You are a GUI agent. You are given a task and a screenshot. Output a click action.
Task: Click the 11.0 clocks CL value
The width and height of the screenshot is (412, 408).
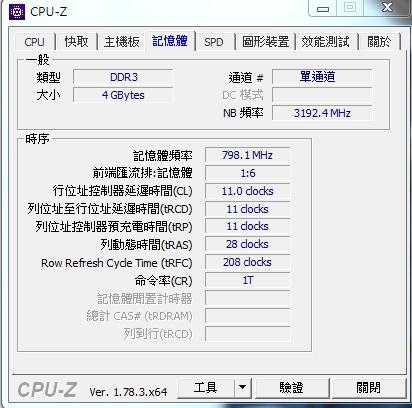(x=248, y=191)
